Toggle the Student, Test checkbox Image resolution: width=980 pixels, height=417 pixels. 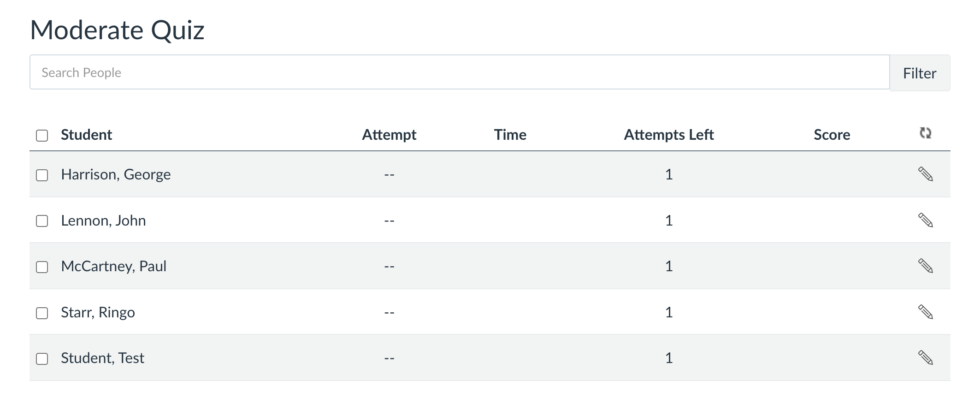pos(42,359)
